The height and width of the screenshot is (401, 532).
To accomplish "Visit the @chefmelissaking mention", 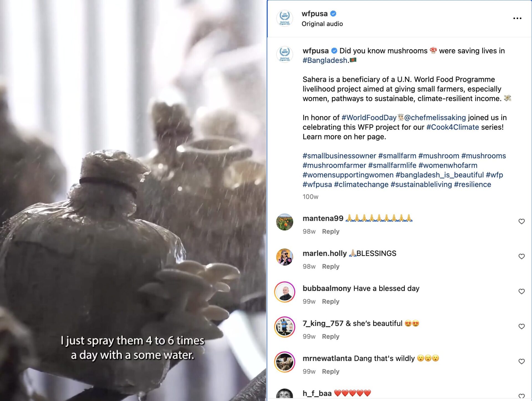I will click(x=435, y=118).
